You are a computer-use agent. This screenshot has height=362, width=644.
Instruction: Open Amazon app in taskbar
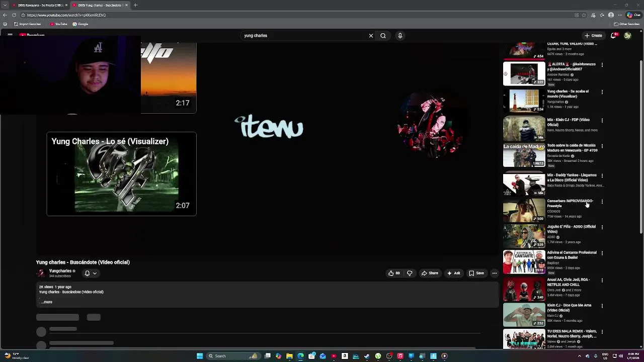coord(345,356)
